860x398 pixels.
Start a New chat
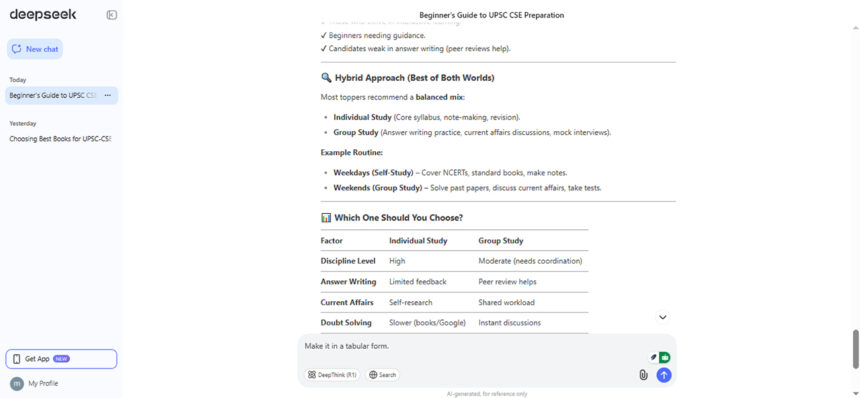point(35,49)
